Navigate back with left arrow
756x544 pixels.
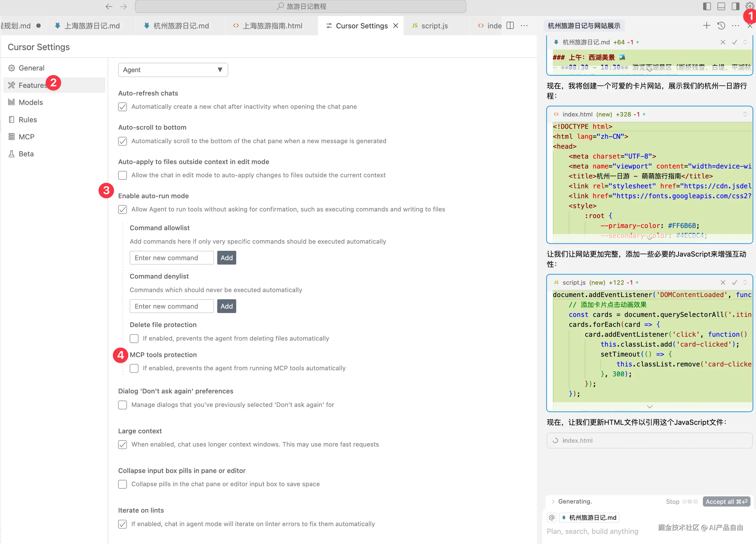point(109,6)
